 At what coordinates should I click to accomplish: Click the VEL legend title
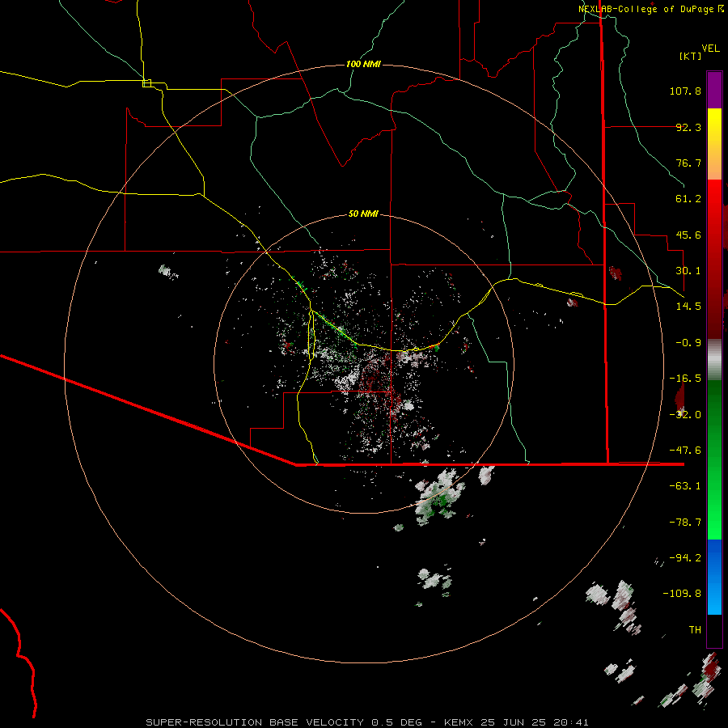tap(710, 49)
